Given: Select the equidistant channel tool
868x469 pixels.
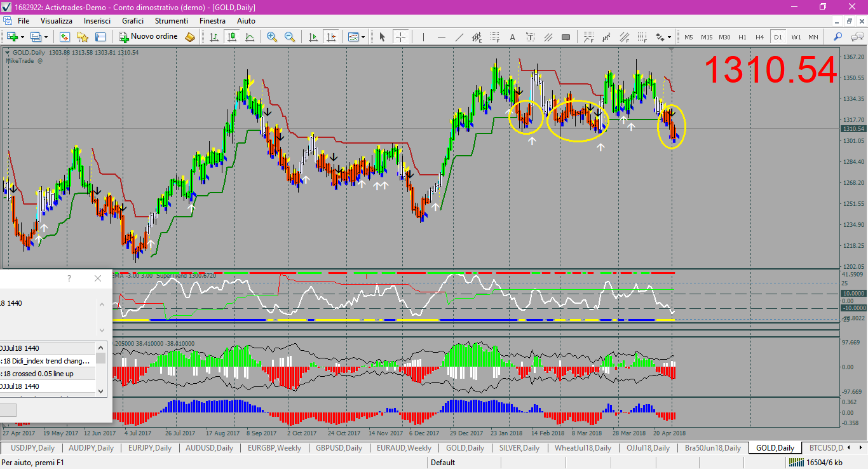Looking at the screenshot, I should click(477, 37).
